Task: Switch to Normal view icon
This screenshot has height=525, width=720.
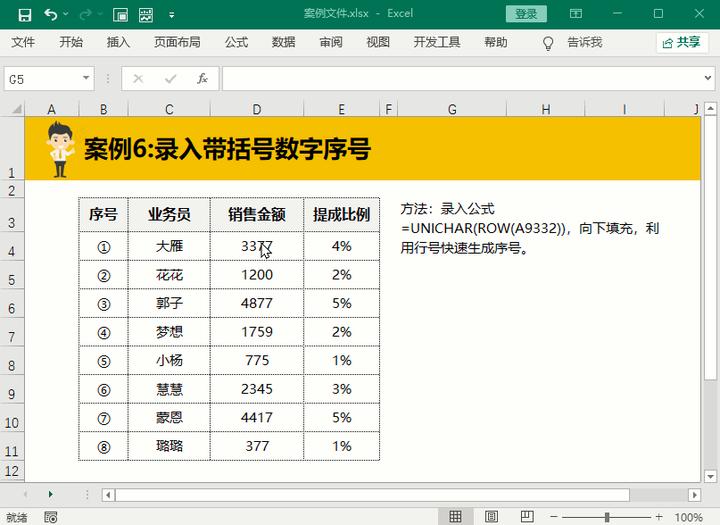Action: click(455, 517)
